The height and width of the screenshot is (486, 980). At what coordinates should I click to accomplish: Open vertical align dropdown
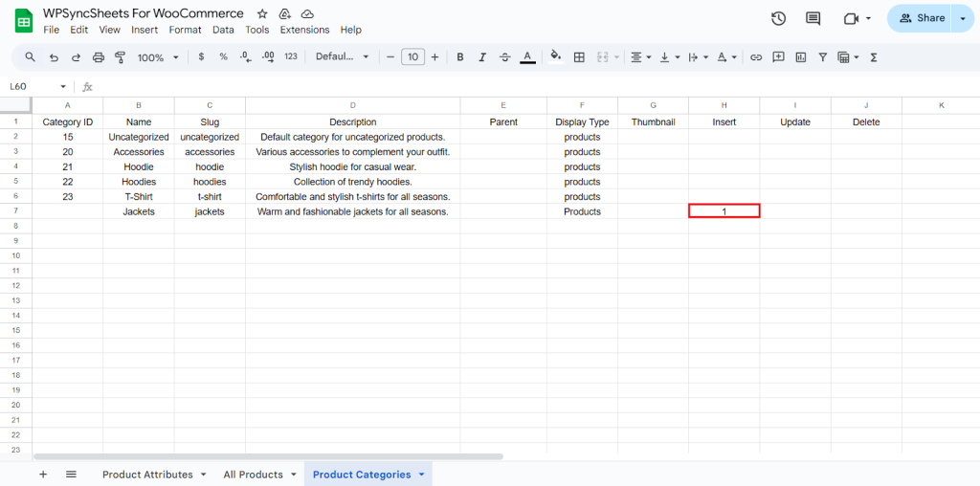669,57
